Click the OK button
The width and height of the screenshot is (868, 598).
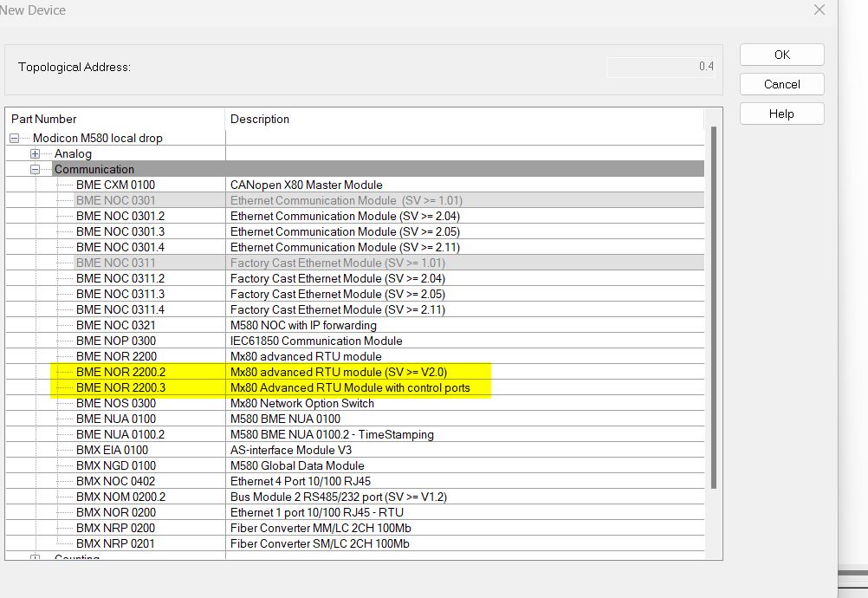(781, 55)
